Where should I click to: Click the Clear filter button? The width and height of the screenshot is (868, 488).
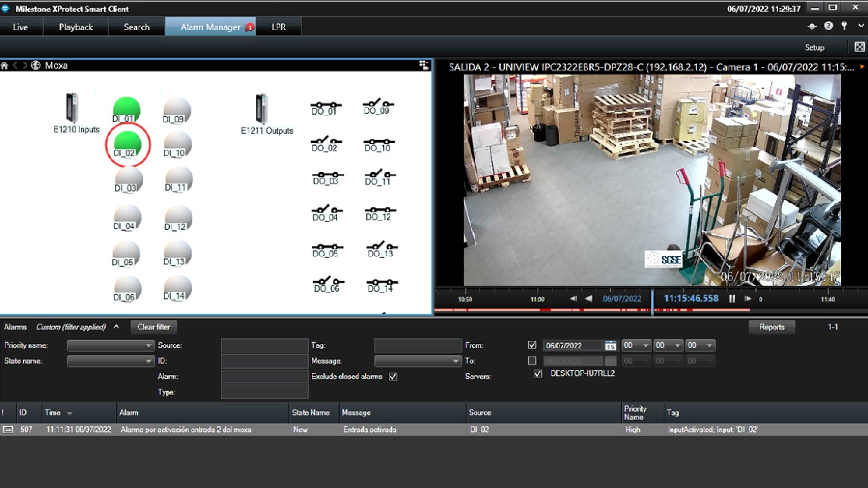tap(154, 327)
